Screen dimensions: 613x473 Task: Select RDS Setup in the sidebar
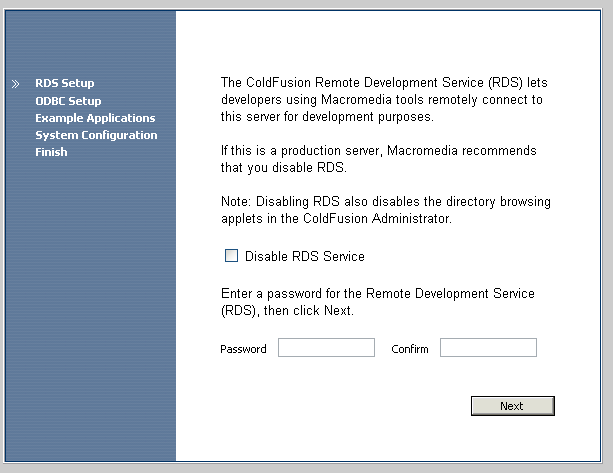click(x=64, y=83)
